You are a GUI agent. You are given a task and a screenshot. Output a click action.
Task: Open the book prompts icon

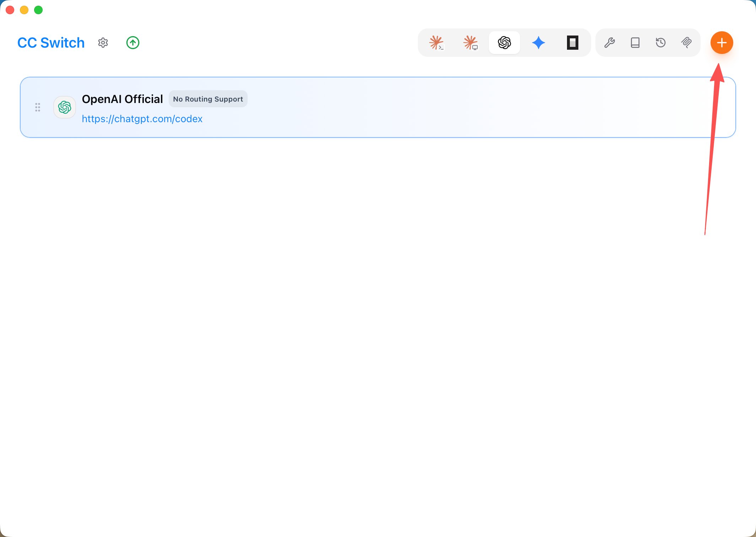(635, 43)
